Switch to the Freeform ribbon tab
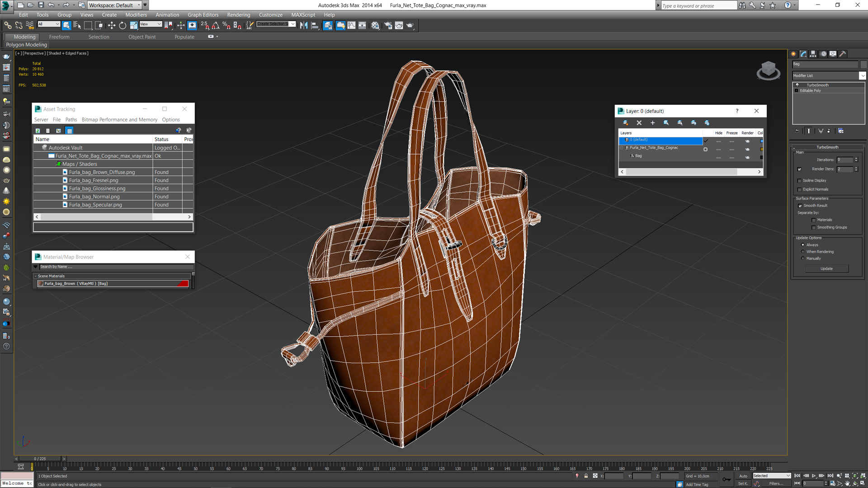Viewport: 868px width, 488px height. click(x=59, y=37)
